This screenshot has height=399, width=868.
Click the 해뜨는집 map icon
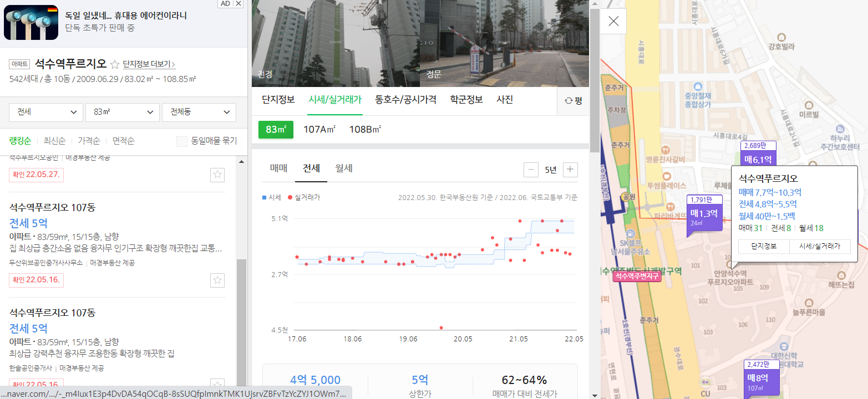click(x=841, y=275)
